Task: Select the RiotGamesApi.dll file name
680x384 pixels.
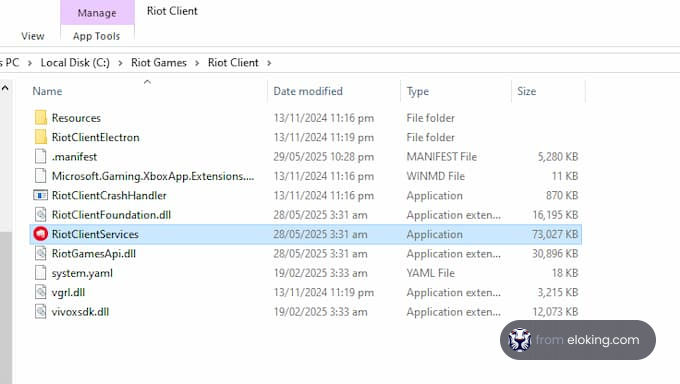Action: click(94, 254)
